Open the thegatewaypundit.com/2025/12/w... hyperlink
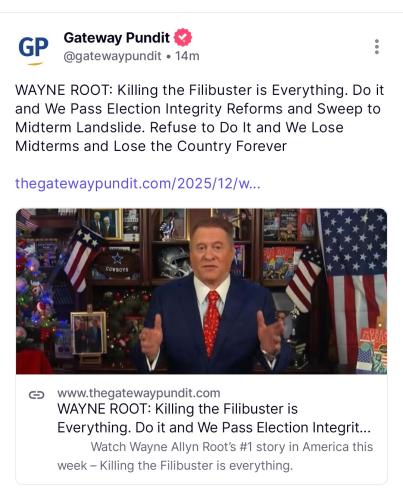Image resolution: width=403 pixels, height=500 pixels. pyautogui.click(x=138, y=184)
